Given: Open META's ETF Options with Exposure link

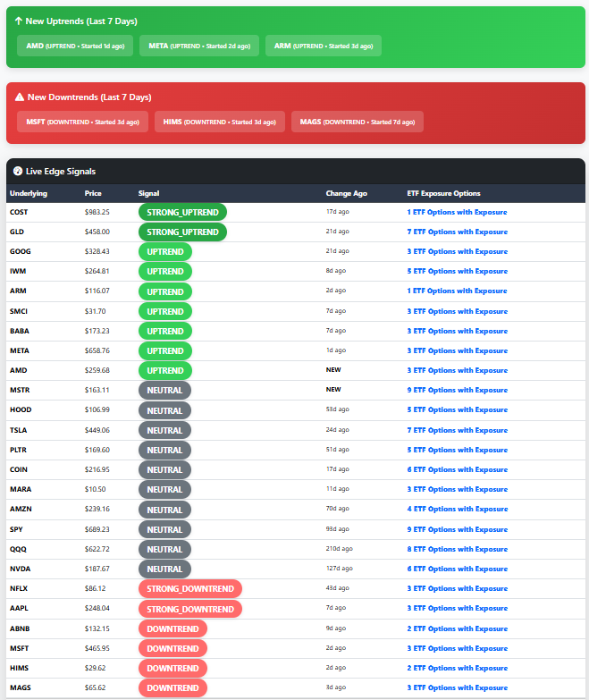Looking at the screenshot, I should 458,350.
